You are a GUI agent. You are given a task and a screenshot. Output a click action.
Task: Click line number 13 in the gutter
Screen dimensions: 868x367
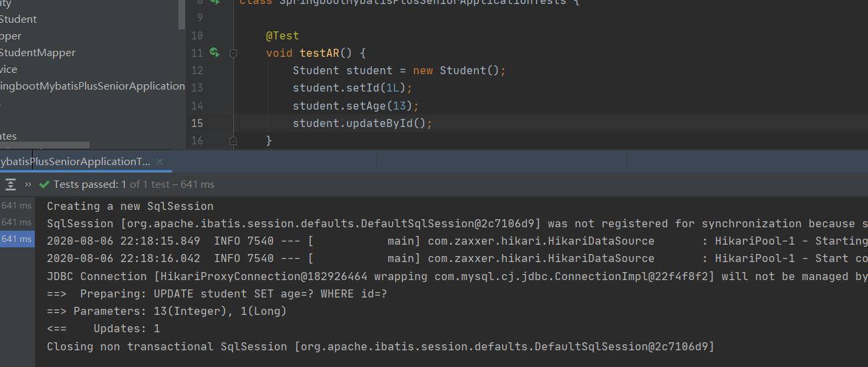point(196,88)
